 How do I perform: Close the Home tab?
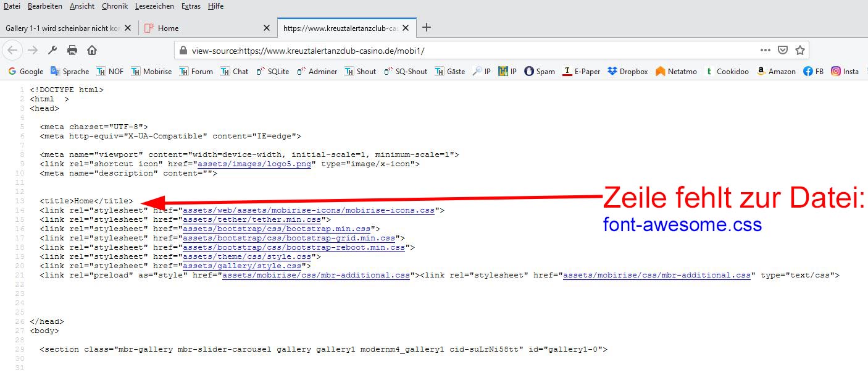tap(267, 28)
